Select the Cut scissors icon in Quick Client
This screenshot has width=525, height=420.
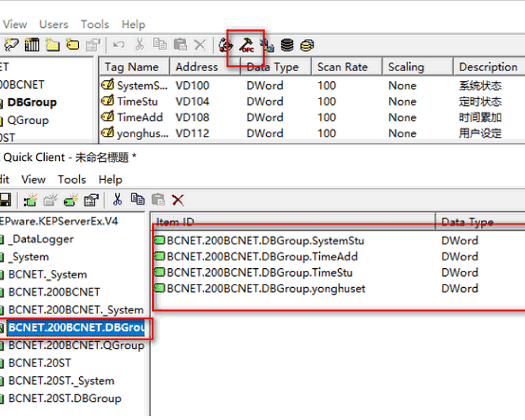pyautogui.click(x=117, y=199)
